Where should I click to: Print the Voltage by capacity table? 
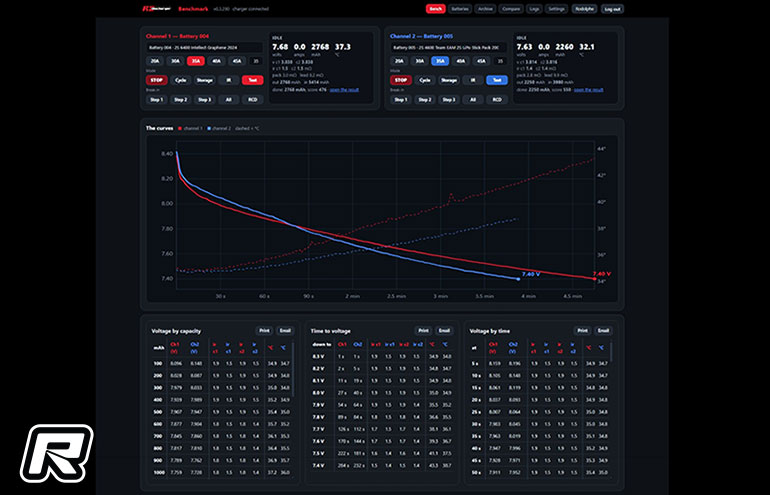point(264,330)
